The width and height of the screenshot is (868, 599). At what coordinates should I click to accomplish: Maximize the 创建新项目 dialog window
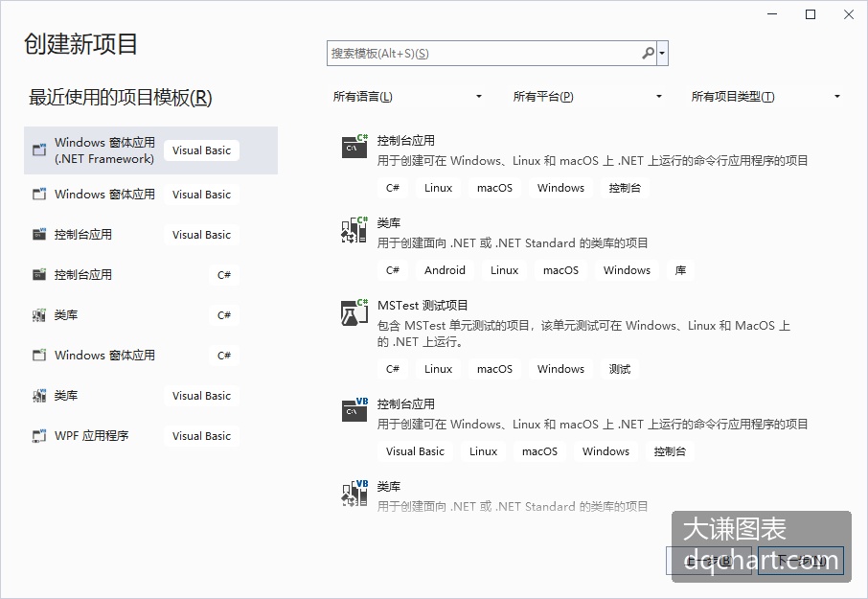point(811,14)
